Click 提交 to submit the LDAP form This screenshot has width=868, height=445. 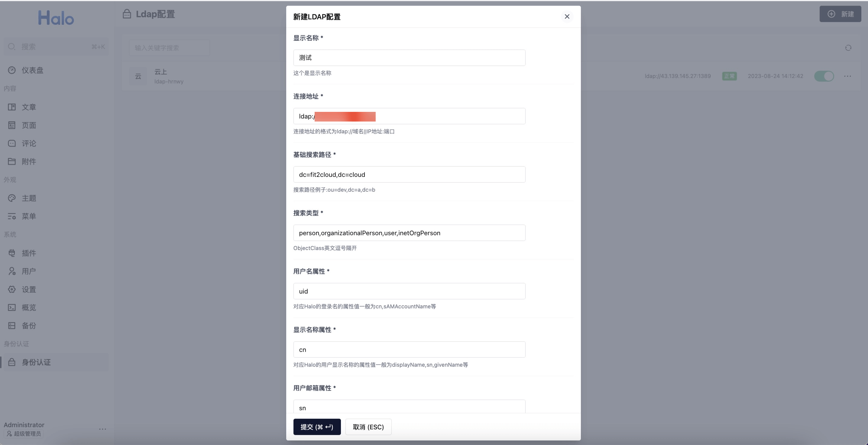[316, 427]
